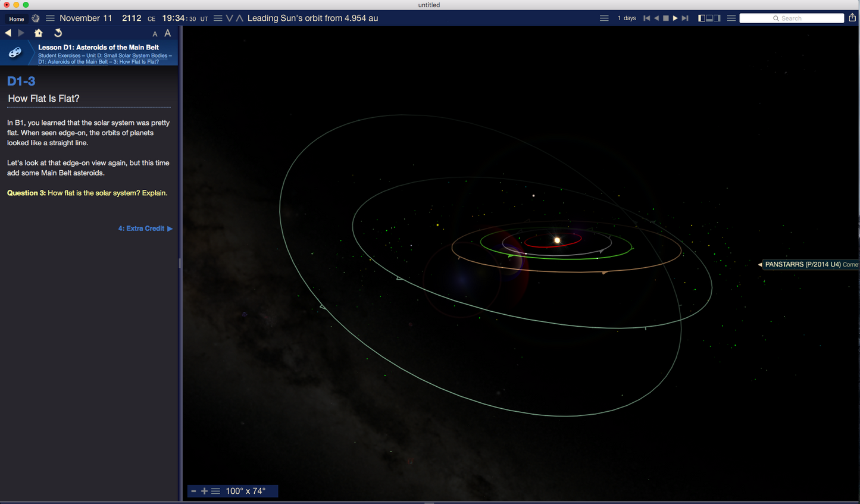Click the share icon beside the search box
This screenshot has height=504, width=860.
point(852,18)
